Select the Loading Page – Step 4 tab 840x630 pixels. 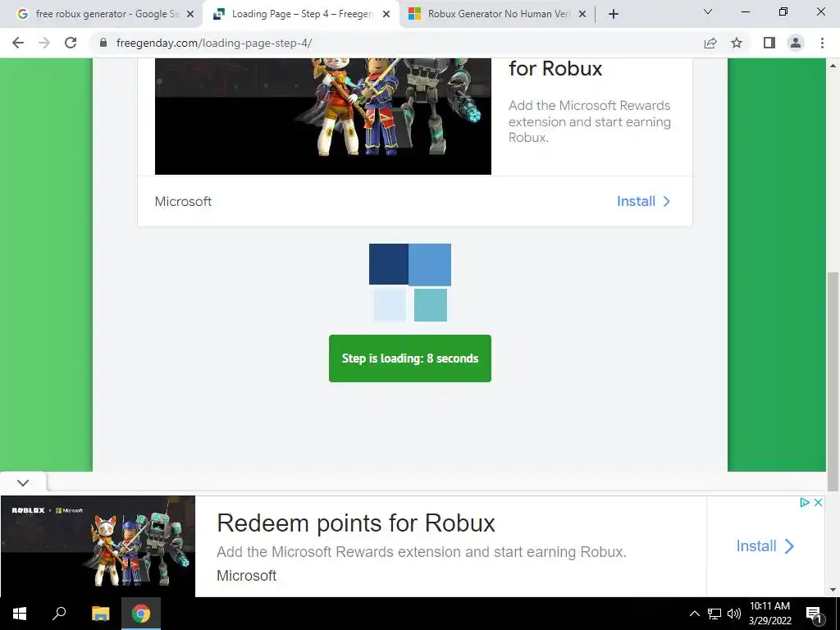pyautogui.click(x=301, y=15)
